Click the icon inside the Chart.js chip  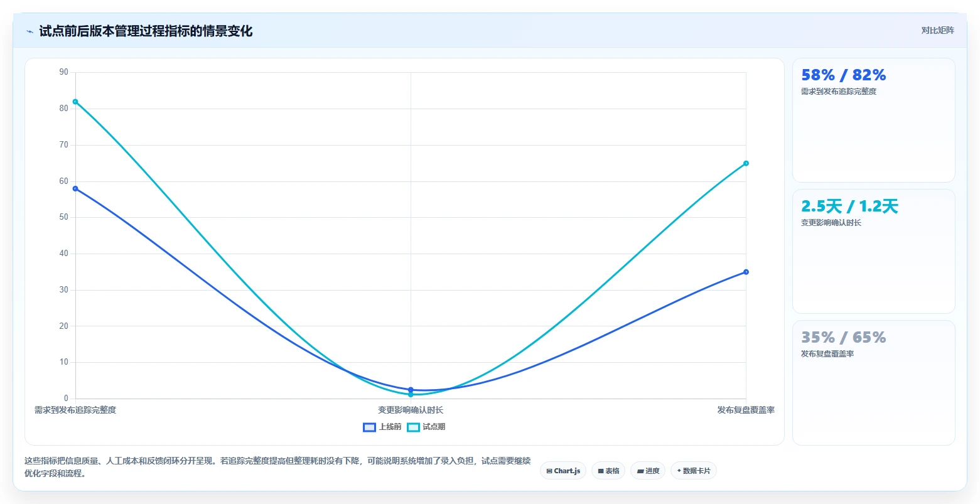point(549,471)
